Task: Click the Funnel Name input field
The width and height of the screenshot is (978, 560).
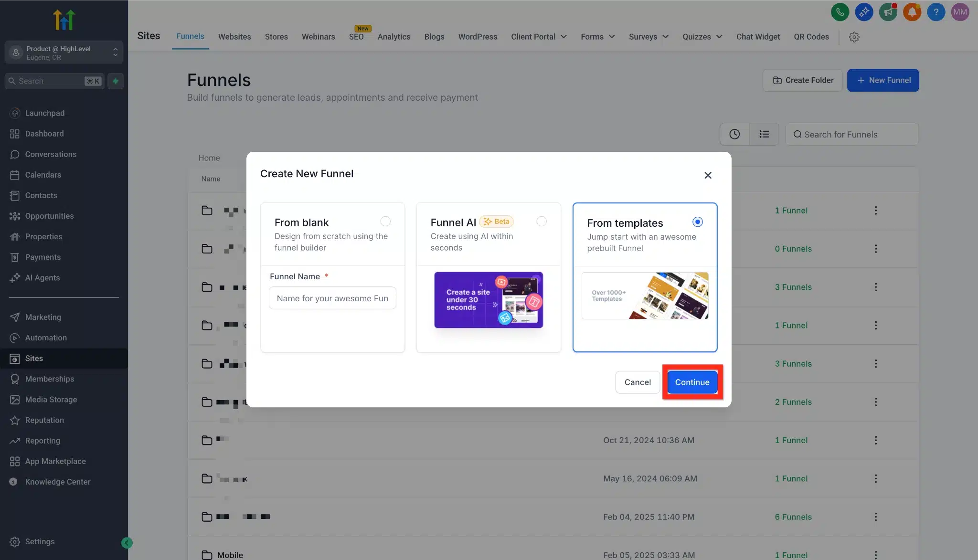Action: [332, 298]
